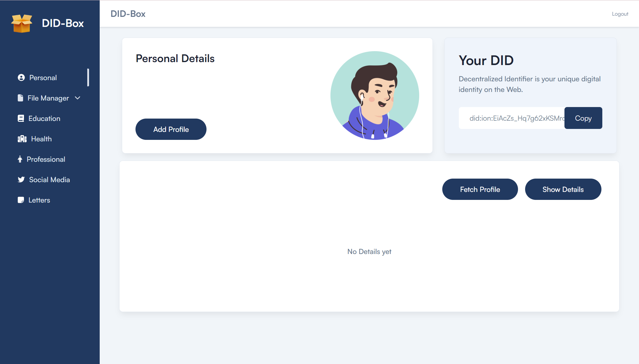Screen dimensions: 639x364
Task: Click the File Manager document icon
Action: tap(20, 98)
